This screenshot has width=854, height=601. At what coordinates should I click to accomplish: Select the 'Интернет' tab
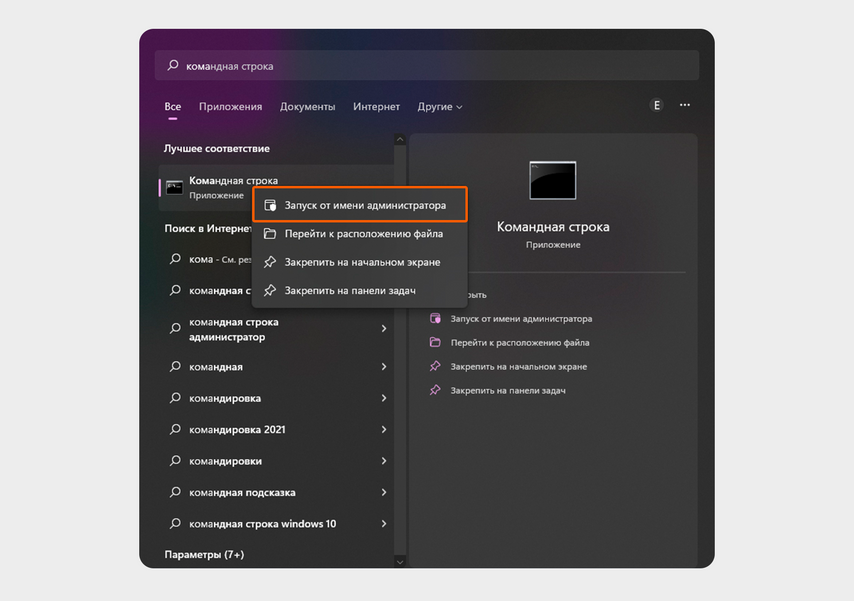click(x=376, y=107)
